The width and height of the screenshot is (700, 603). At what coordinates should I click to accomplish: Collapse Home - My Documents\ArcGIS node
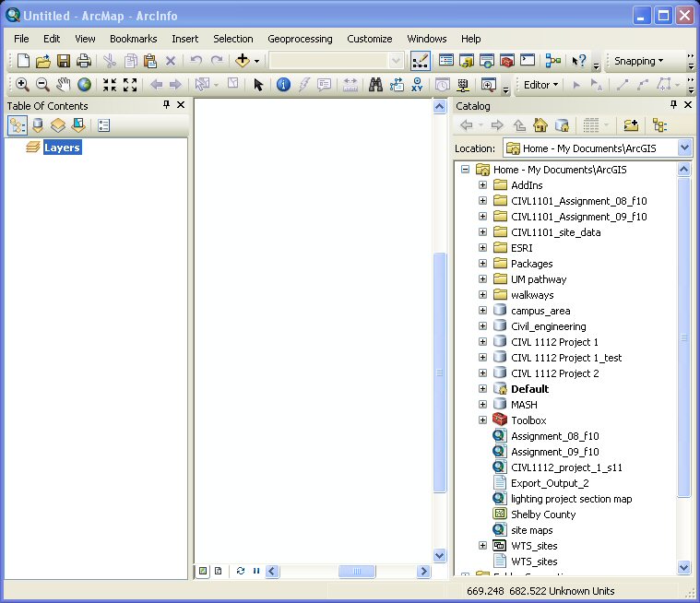click(x=465, y=169)
